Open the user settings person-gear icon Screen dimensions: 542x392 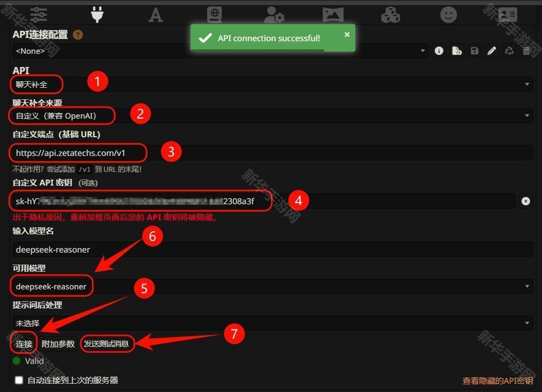[x=274, y=15]
